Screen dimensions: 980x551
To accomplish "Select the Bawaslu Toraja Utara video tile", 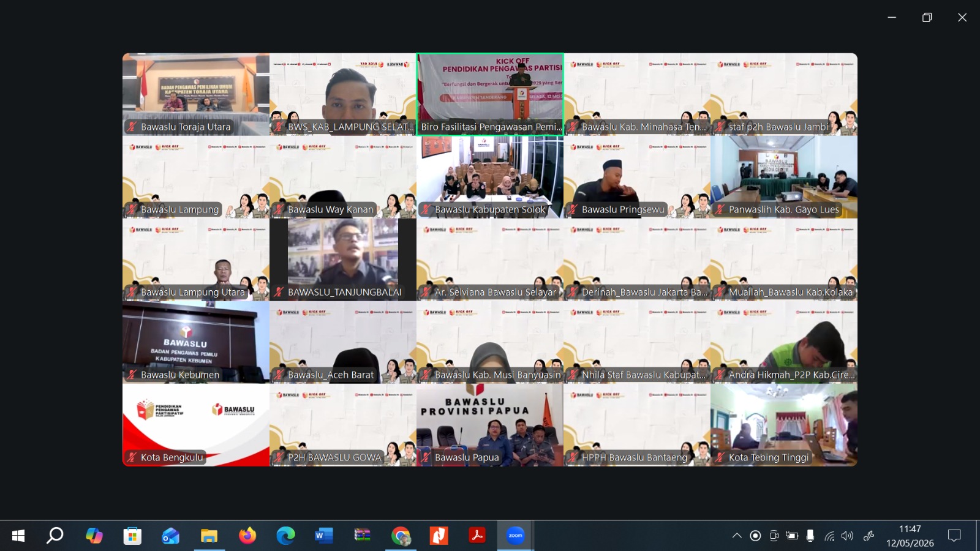I will (196, 94).
